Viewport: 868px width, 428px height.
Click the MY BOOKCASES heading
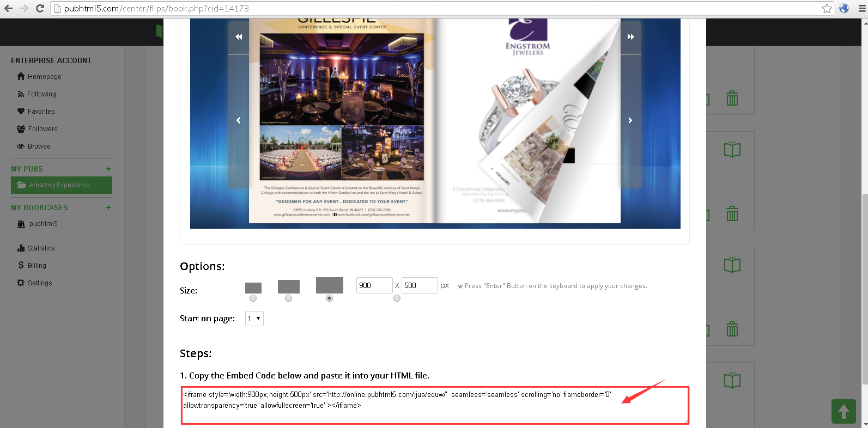tap(39, 207)
